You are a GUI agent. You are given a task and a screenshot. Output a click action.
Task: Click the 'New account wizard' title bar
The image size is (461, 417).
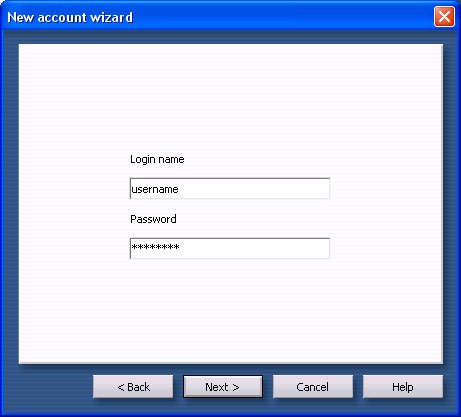(x=217, y=17)
